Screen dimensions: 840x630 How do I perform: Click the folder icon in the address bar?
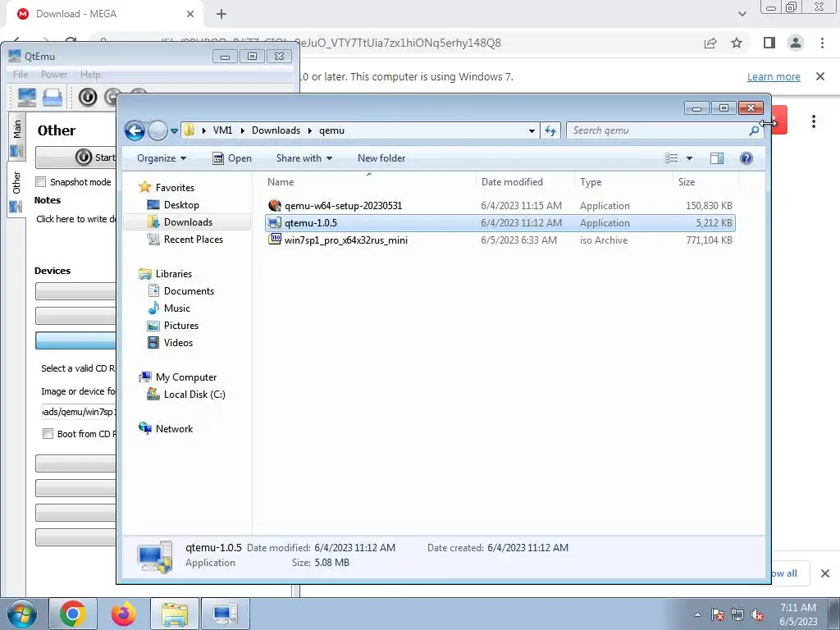(x=189, y=130)
